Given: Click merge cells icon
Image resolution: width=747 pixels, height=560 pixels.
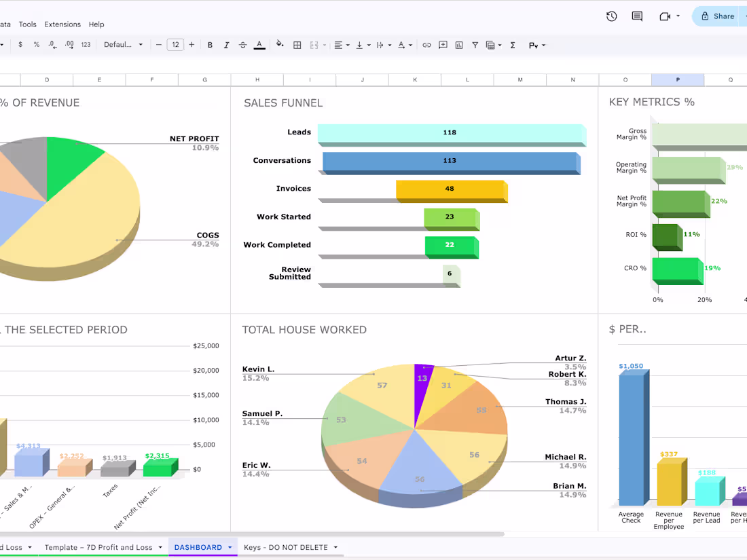Looking at the screenshot, I should [x=314, y=45].
